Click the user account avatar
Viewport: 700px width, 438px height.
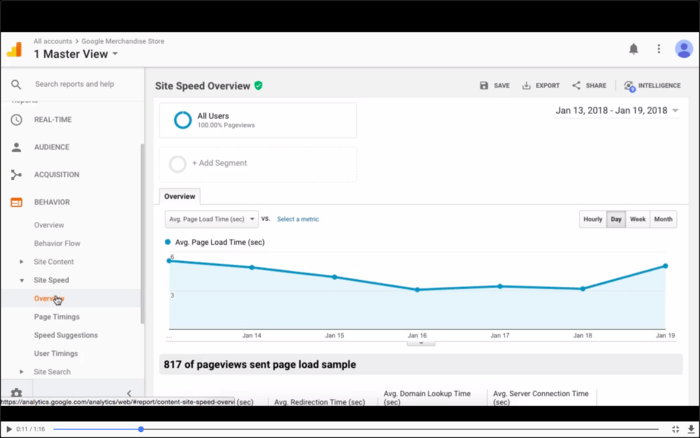(684, 48)
